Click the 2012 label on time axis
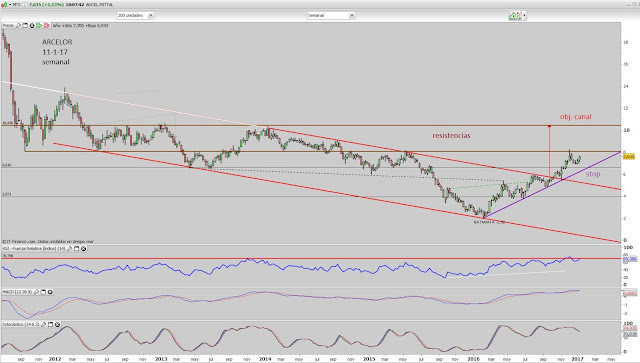This screenshot has width=640, height=363. pos(55,359)
